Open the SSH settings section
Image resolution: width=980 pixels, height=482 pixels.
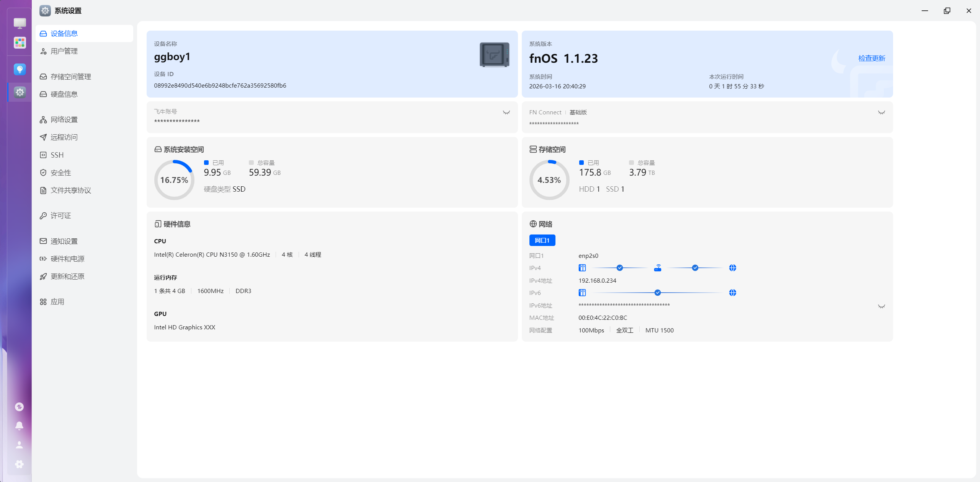click(x=57, y=155)
